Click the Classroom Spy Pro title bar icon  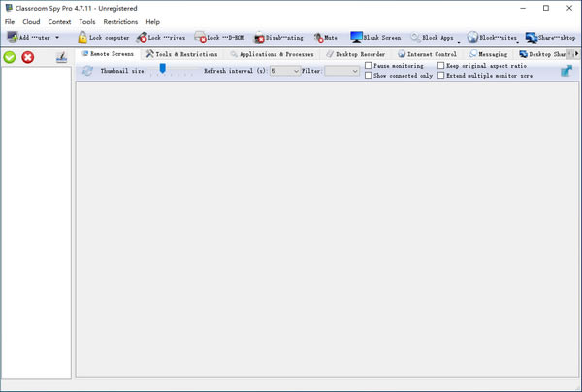tap(9, 8)
